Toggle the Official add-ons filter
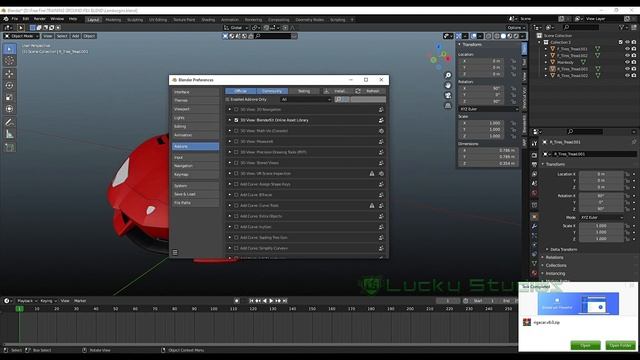Image resolution: width=640 pixels, height=360 pixels. click(x=241, y=91)
